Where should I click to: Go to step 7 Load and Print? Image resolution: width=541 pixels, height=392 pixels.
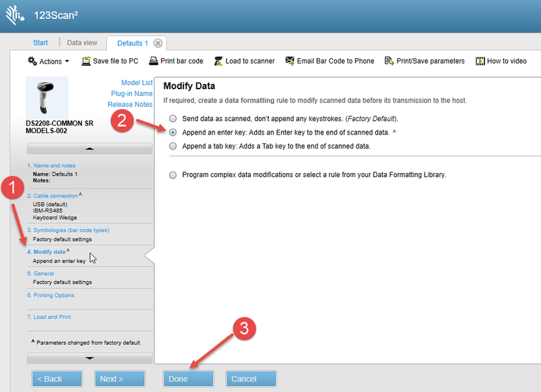click(49, 317)
